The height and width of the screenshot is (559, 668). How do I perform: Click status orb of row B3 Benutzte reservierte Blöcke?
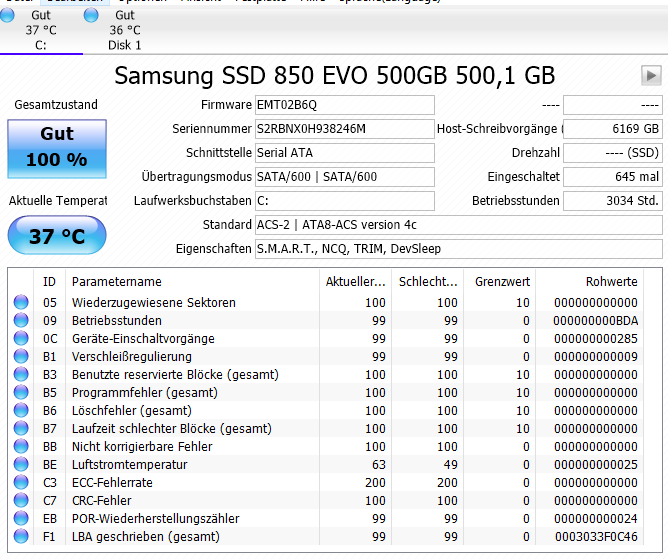coord(21,374)
